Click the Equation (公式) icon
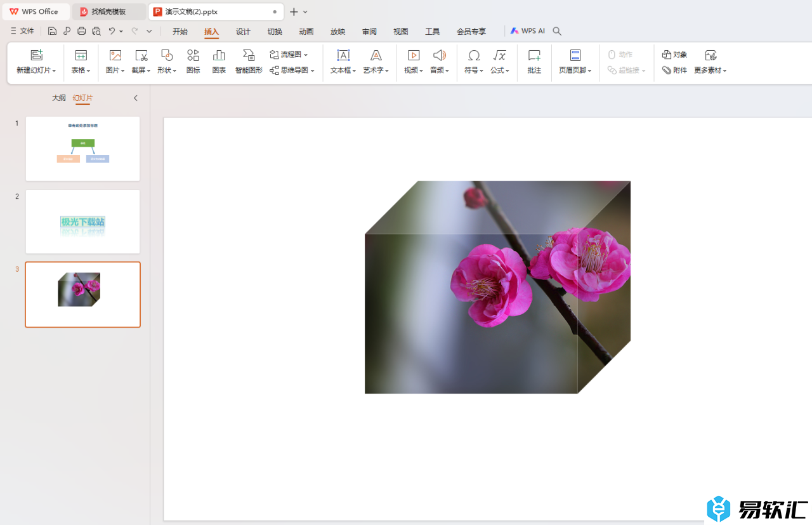The height and width of the screenshot is (525, 812). tap(500, 55)
